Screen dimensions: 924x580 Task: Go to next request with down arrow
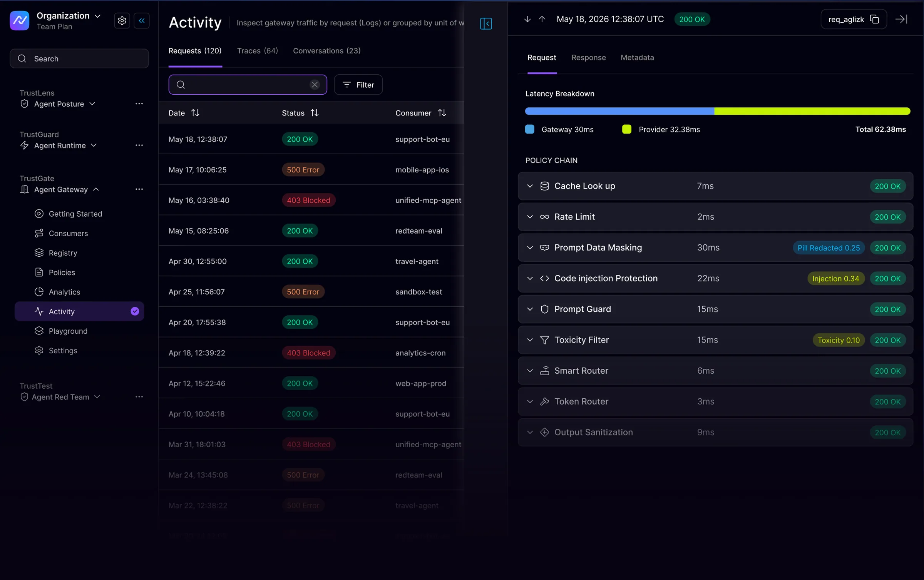527,19
